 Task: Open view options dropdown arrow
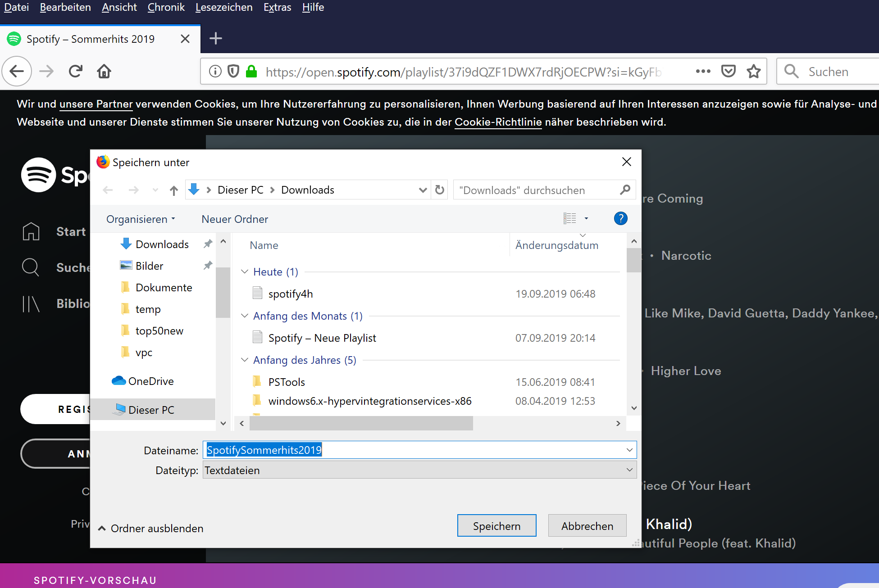[586, 218]
